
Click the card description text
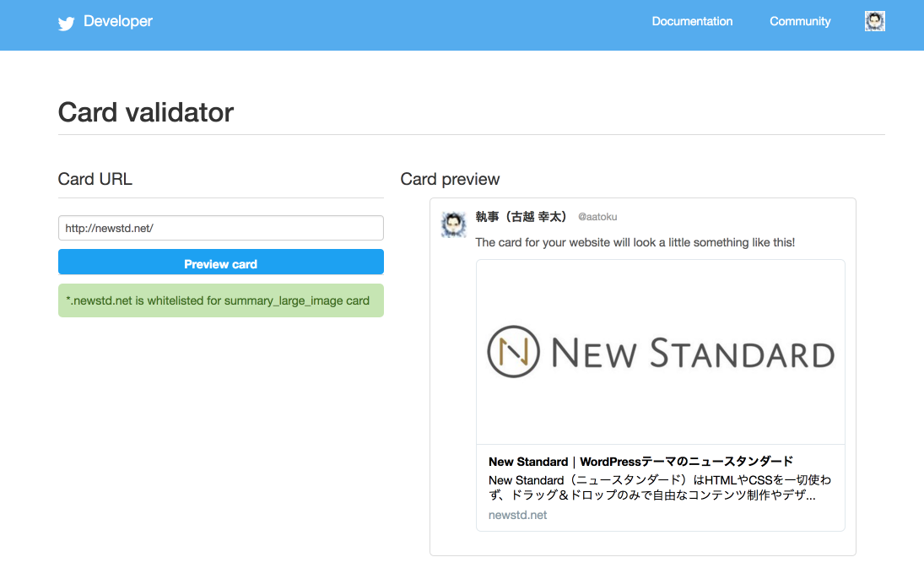tap(660, 488)
